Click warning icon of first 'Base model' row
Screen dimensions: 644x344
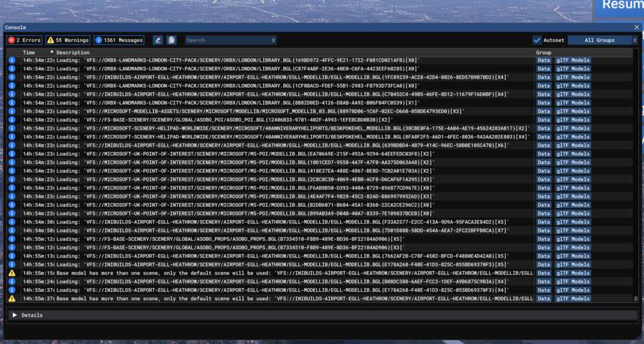click(x=12, y=273)
